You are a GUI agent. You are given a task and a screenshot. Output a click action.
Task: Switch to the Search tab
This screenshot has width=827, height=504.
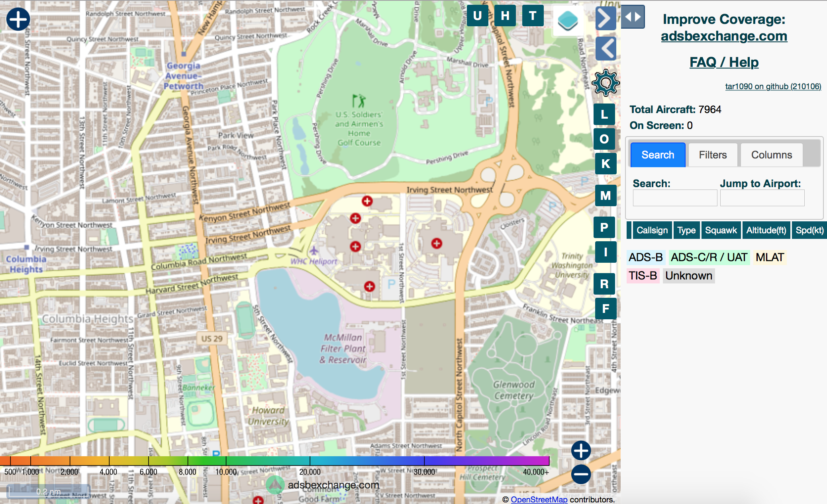tap(658, 155)
